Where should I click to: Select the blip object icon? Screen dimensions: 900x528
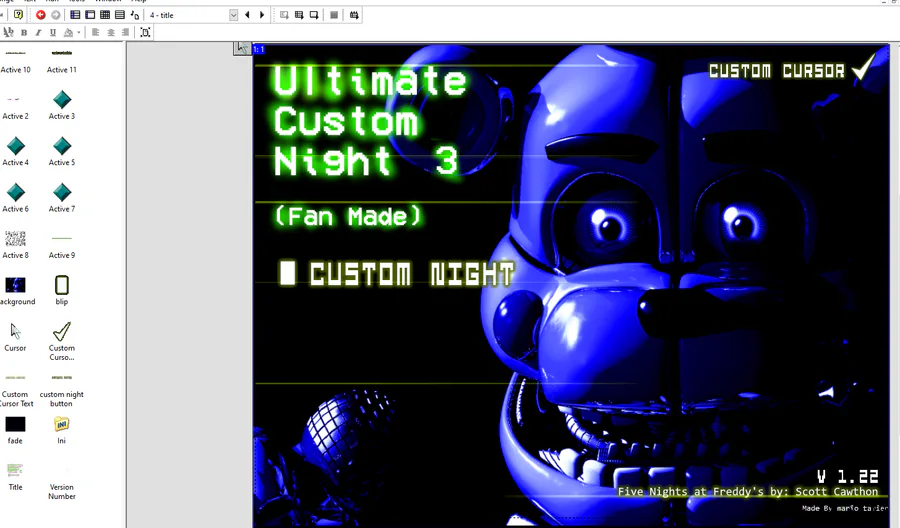point(61,285)
